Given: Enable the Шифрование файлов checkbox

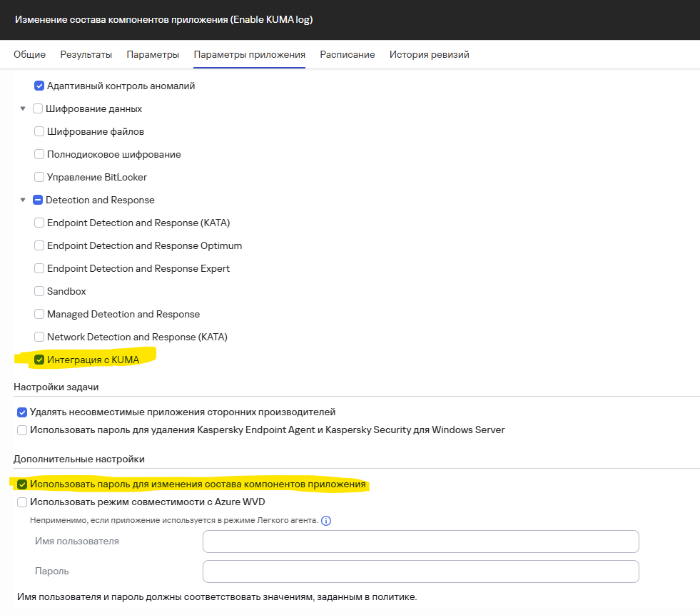Looking at the screenshot, I should 39,132.
